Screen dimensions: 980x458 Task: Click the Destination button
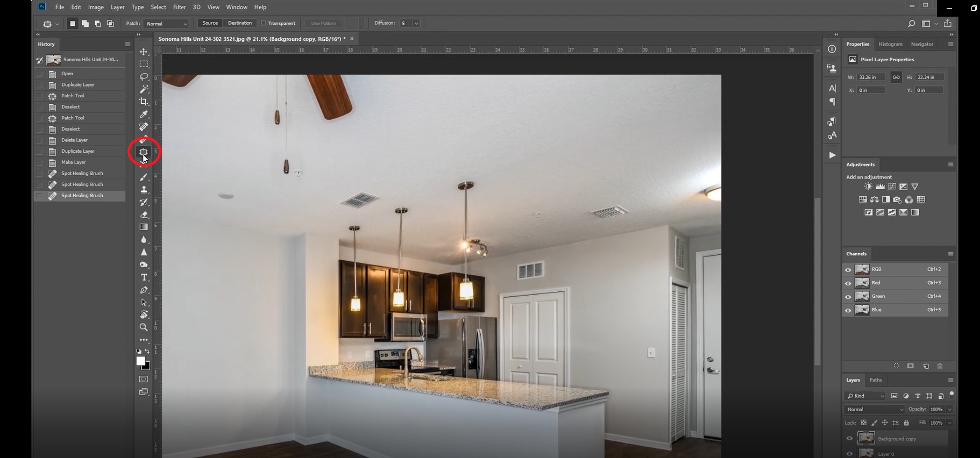[240, 23]
